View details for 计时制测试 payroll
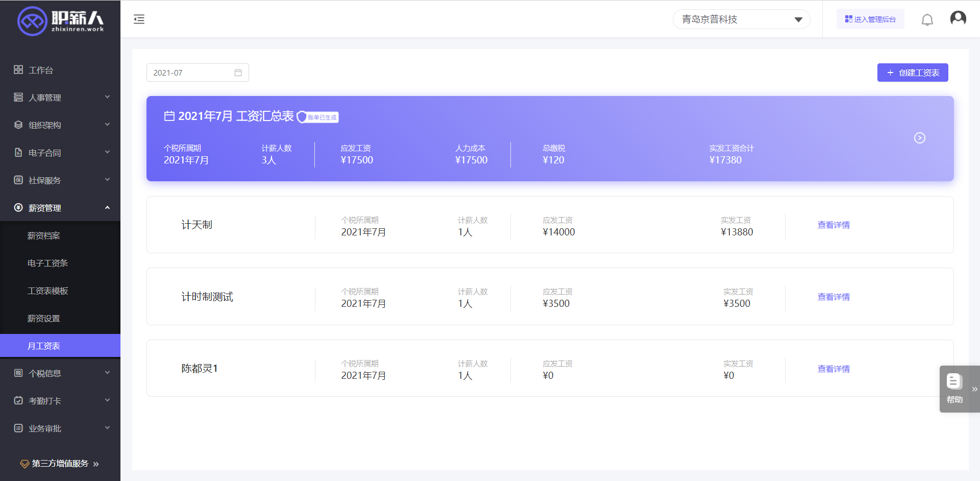 (x=834, y=297)
